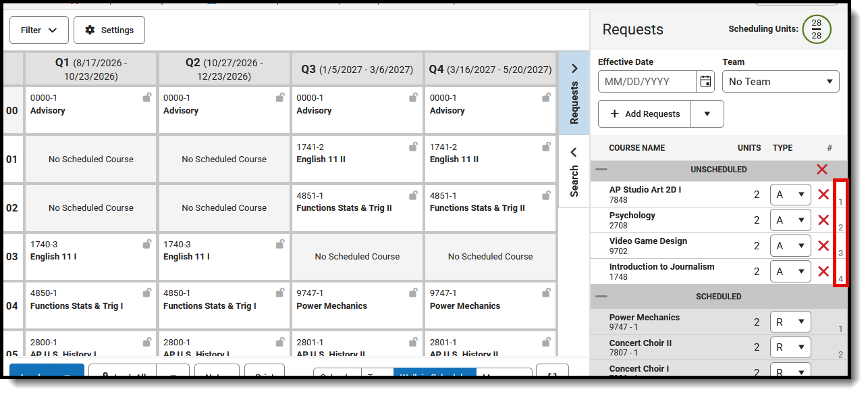This screenshot has height=396, width=868.
Task: Click the Add Requests button
Action: click(645, 114)
